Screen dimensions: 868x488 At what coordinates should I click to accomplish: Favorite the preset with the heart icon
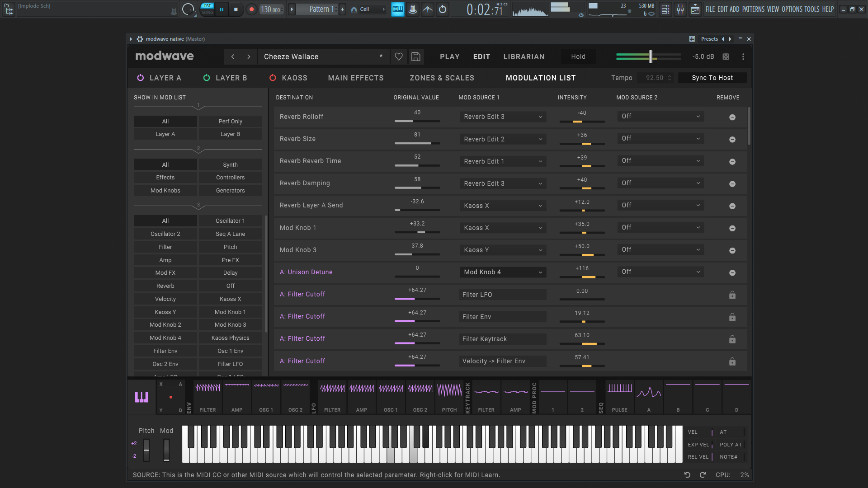[x=399, y=56]
